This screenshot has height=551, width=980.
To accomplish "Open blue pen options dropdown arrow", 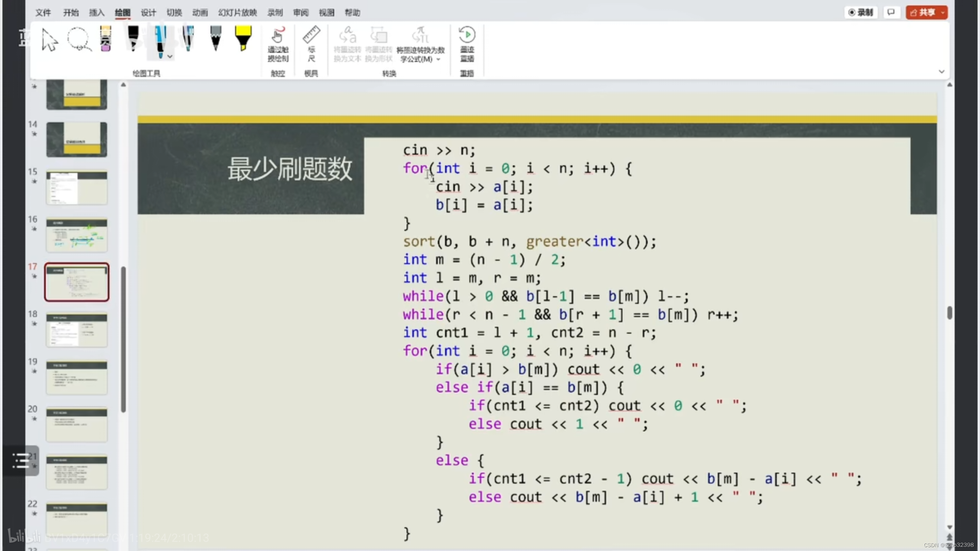I will [170, 56].
